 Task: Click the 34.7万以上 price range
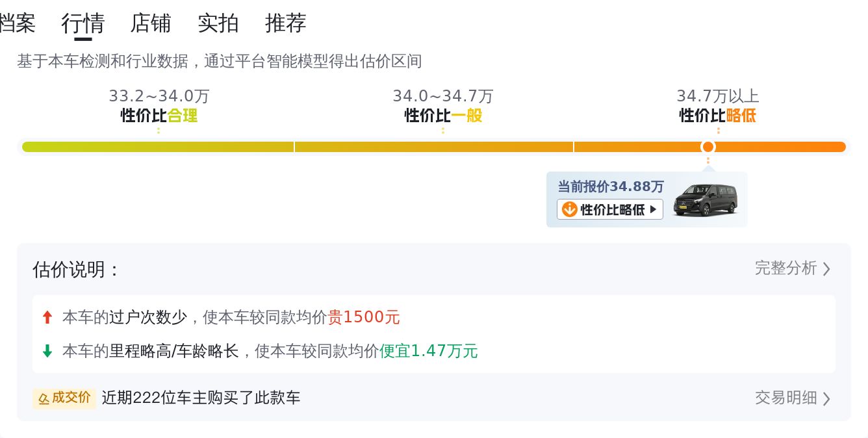pos(718,96)
